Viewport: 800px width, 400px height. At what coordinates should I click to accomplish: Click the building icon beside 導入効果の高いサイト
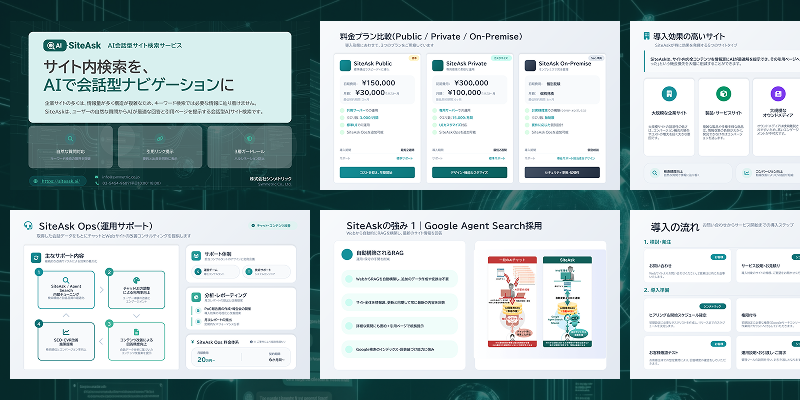[646, 36]
